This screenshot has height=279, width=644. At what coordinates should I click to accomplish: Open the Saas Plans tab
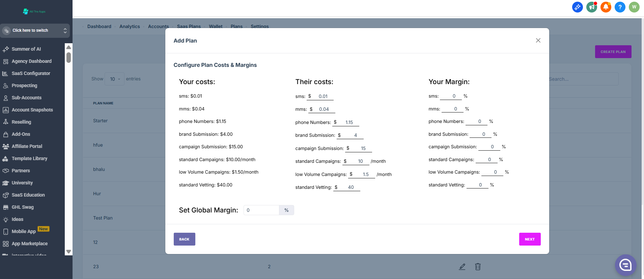189,26
